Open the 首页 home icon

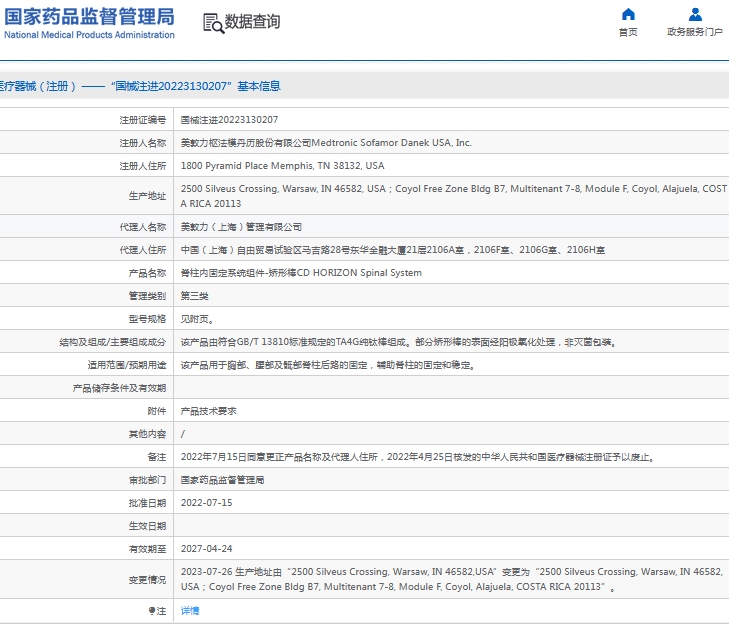pyautogui.click(x=628, y=14)
